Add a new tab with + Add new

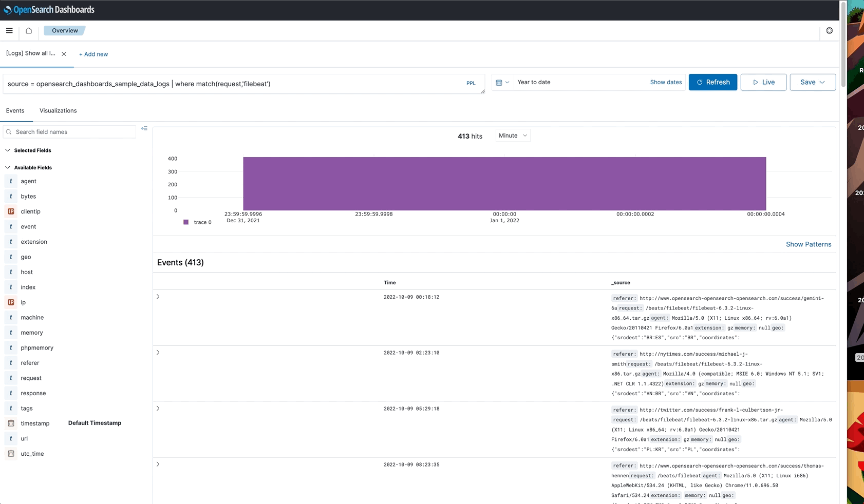click(93, 54)
